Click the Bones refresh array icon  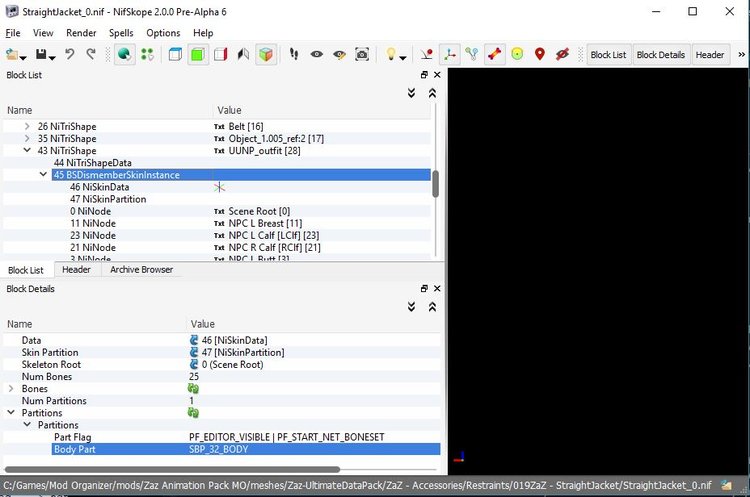193,388
